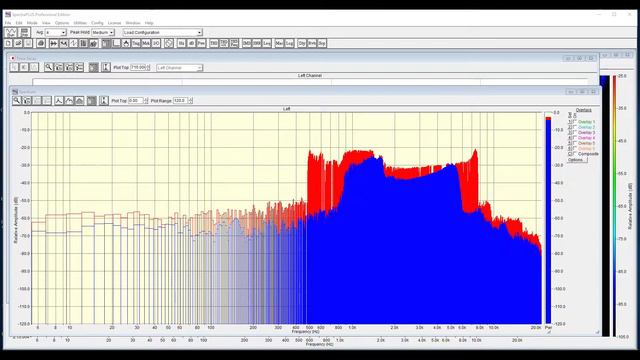Open the Avg dropdown

point(56,32)
